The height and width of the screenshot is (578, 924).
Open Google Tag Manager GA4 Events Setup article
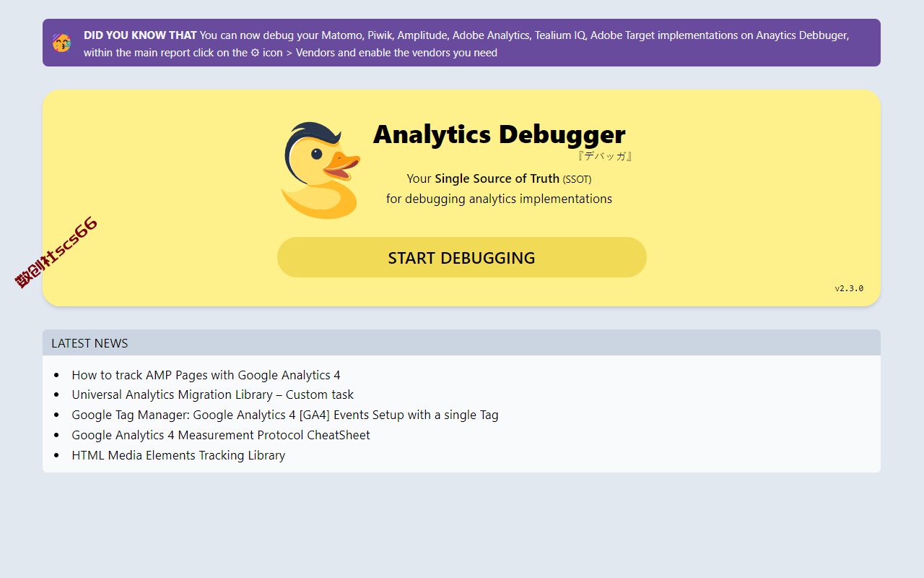(x=285, y=415)
